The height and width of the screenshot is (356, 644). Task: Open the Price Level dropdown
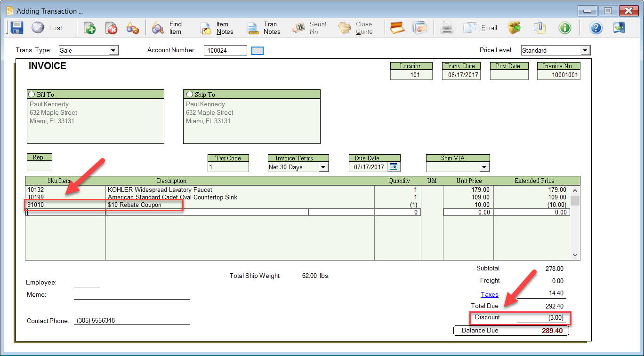click(585, 50)
